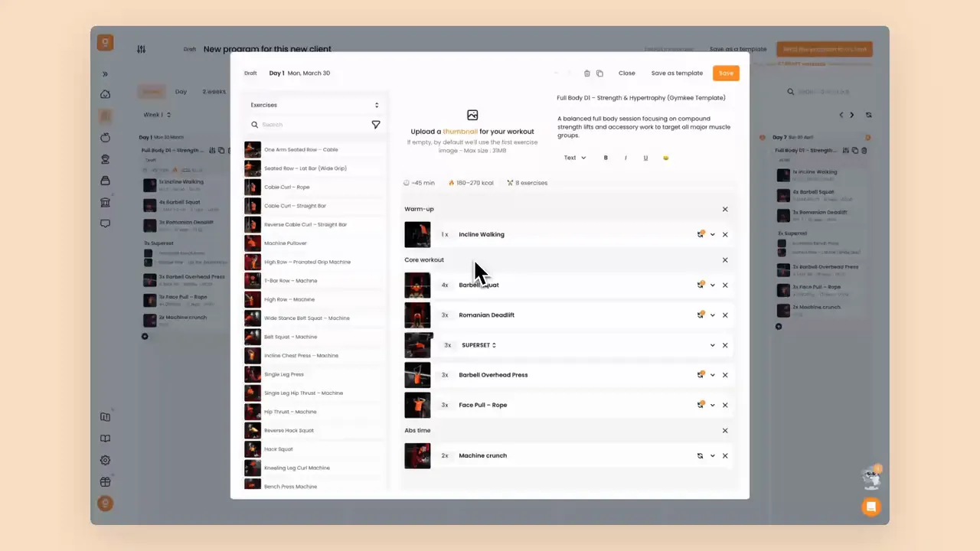980x551 pixels.
Task: Select Machine Pullover in the exercise list
Action: 314,243
